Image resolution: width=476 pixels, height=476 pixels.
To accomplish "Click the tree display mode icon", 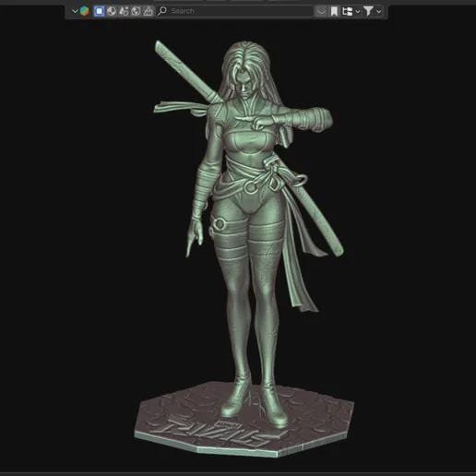I will 348,11.
